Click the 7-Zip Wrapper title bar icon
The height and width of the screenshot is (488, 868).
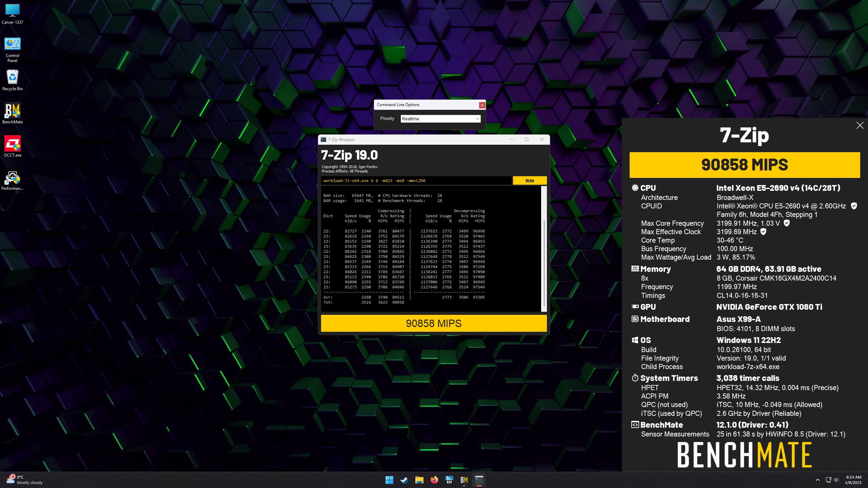pos(323,140)
